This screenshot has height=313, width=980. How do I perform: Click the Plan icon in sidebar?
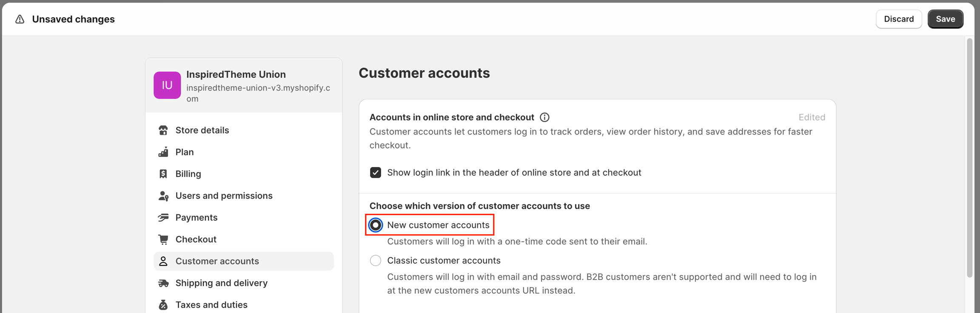[x=163, y=152]
